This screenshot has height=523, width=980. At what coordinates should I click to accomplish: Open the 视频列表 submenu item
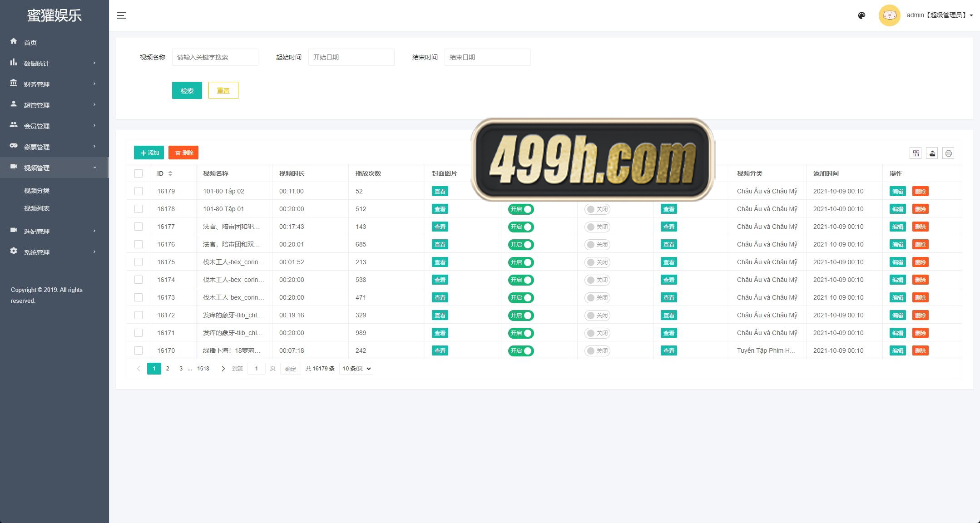tap(37, 208)
